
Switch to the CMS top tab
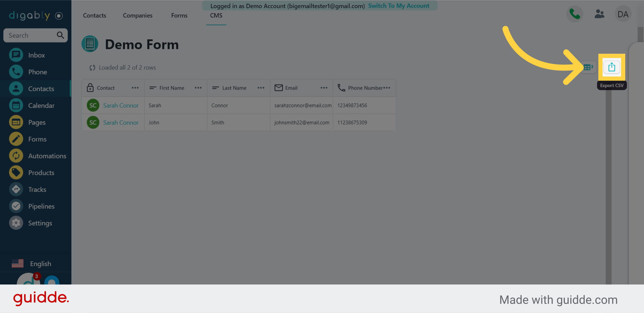216,15
